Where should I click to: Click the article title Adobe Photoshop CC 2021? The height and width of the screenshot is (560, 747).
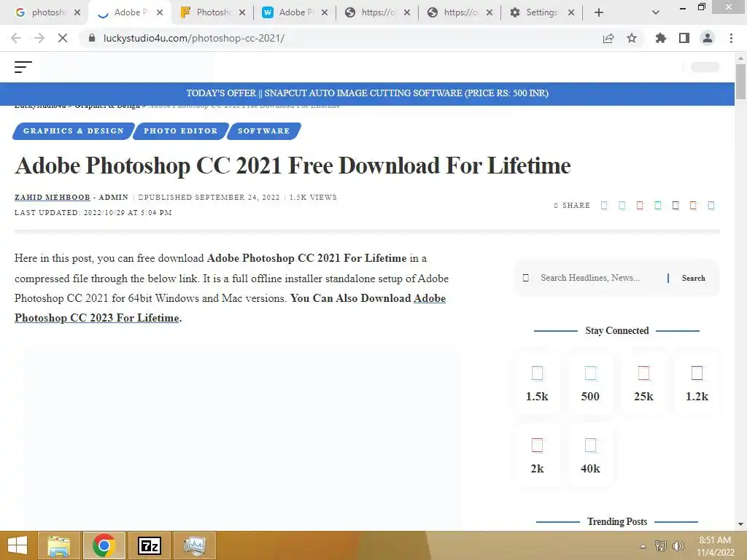292,166
